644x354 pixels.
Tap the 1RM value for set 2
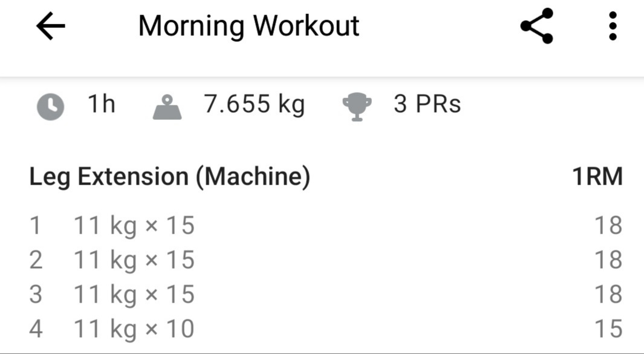coord(608,260)
